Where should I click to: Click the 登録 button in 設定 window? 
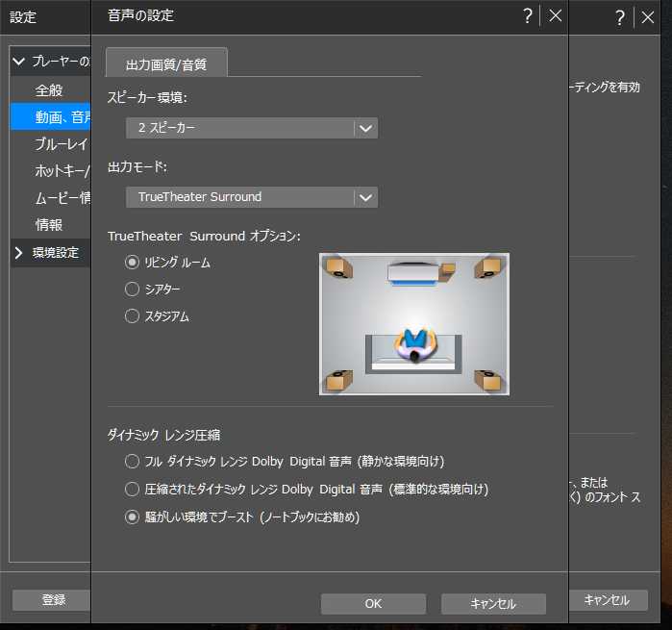[51, 600]
